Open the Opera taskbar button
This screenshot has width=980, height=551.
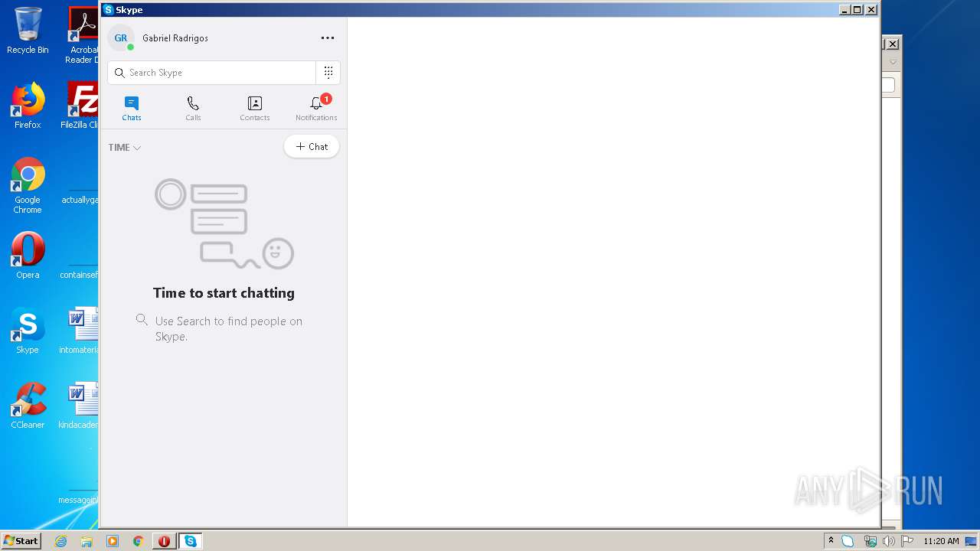coord(164,541)
